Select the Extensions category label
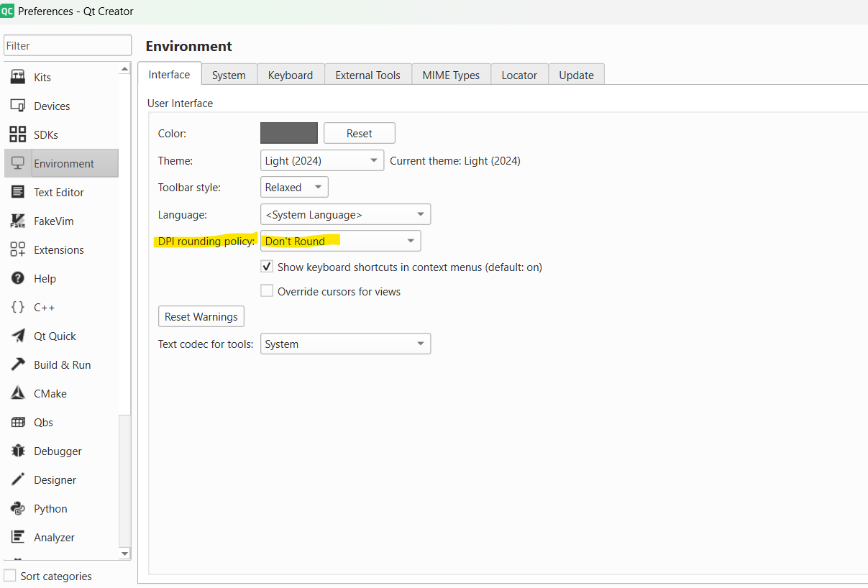The width and height of the screenshot is (868, 588). point(59,249)
